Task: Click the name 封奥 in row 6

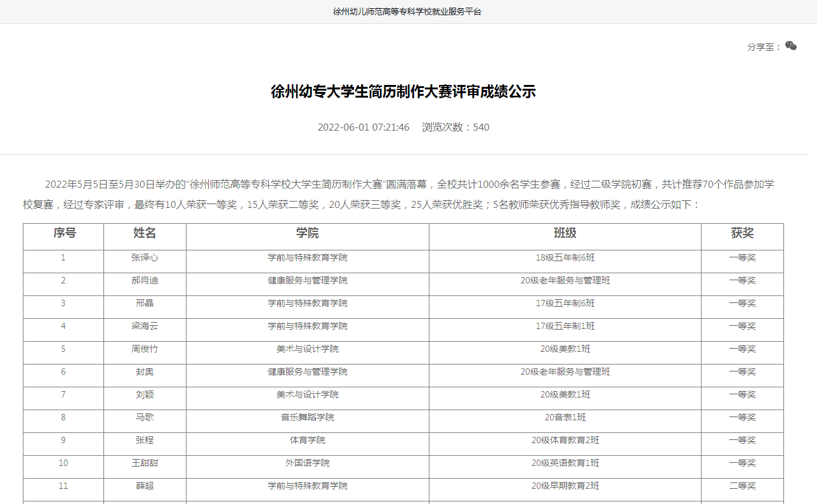Action: tap(145, 372)
